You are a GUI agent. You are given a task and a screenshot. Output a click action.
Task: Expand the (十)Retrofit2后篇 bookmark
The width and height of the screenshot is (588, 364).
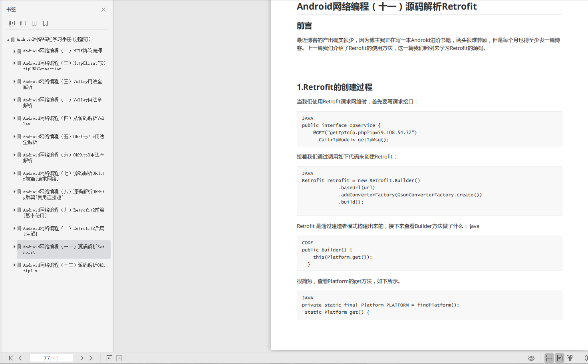pos(14,228)
